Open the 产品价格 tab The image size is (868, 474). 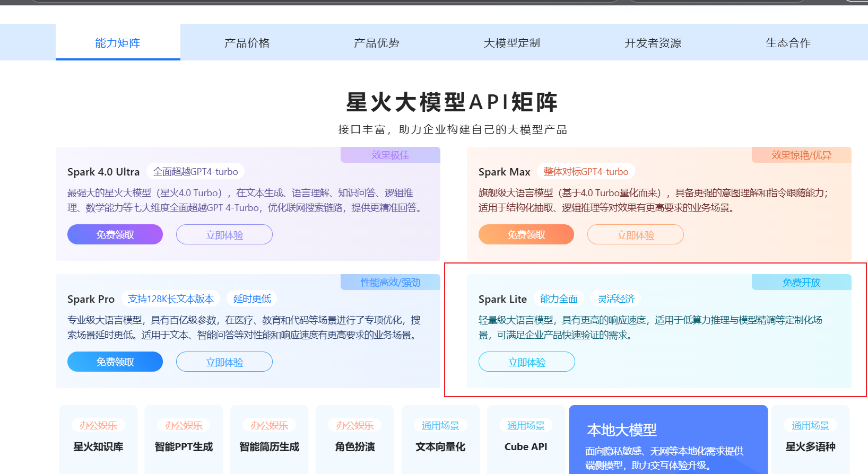pyautogui.click(x=247, y=42)
